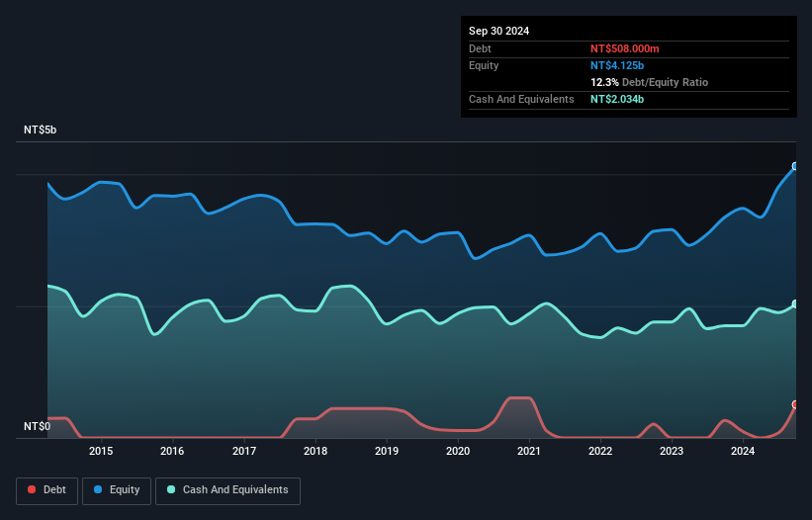Click the NT$508.000m debt value
This screenshot has width=812, height=520.
[x=624, y=48]
